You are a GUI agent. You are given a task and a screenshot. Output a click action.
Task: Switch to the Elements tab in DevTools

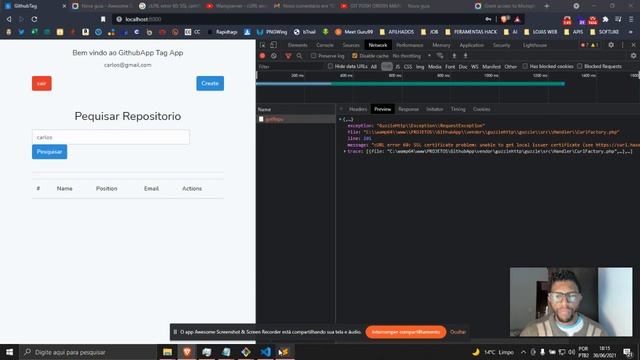pos(298,45)
